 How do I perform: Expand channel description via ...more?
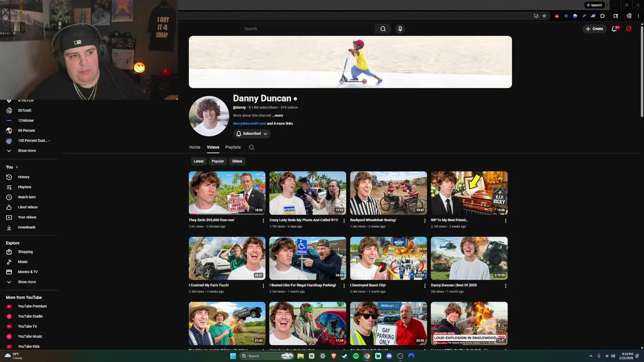click(277, 116)
